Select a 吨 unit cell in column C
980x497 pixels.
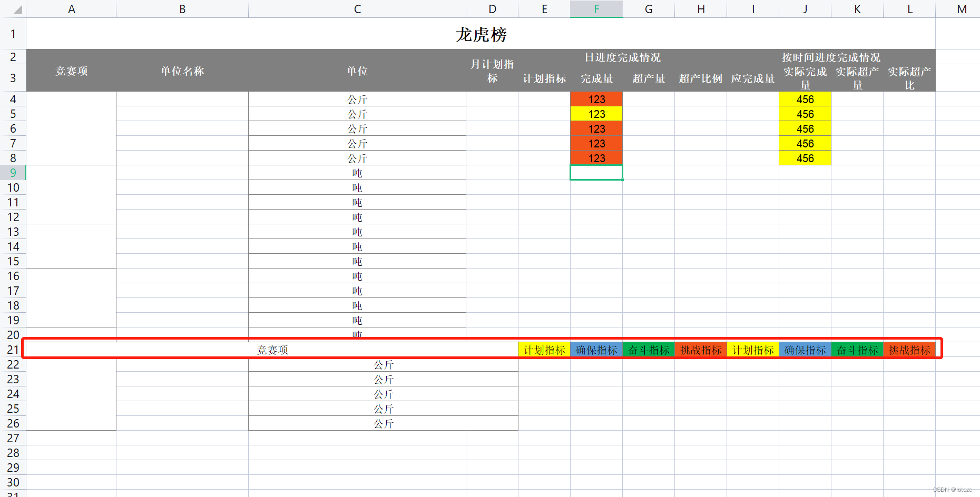click(x=357, y=202)
